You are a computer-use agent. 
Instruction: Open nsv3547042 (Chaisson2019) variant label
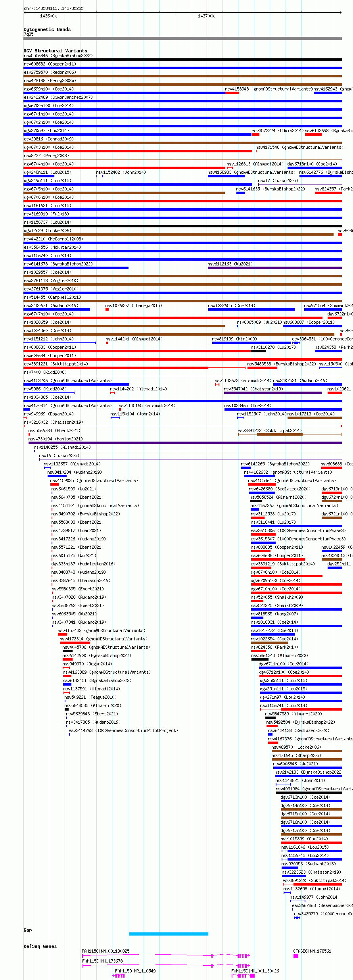coord(253,389)
